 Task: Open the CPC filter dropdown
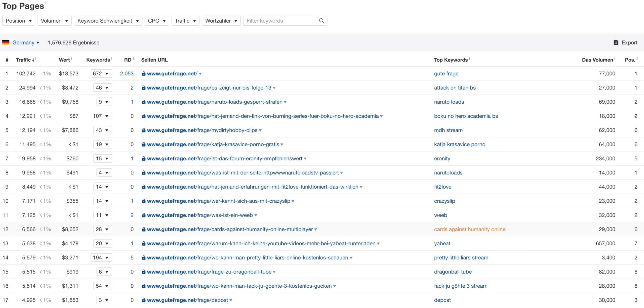click(156, 21)
